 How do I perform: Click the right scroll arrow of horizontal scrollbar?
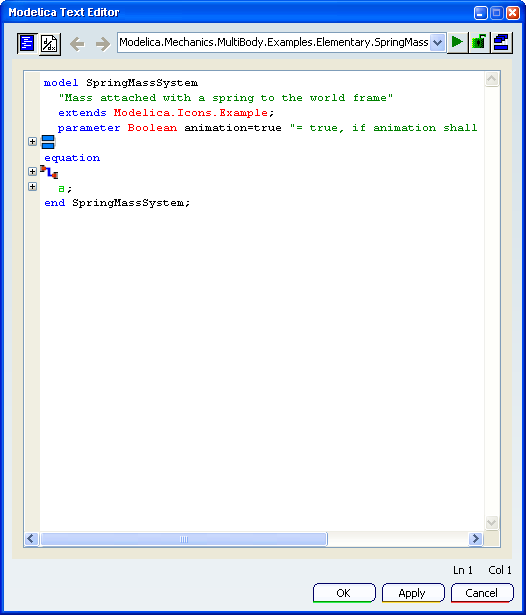point(476,539)
